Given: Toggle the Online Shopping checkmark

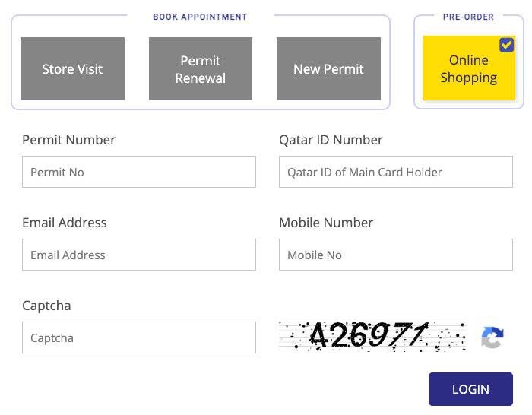Looking at the screenshot, I should click(507, 45).
